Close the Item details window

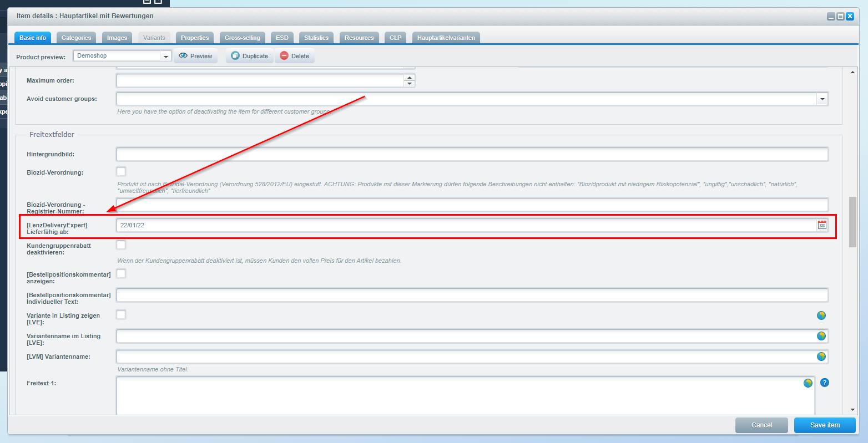[850, 17]
